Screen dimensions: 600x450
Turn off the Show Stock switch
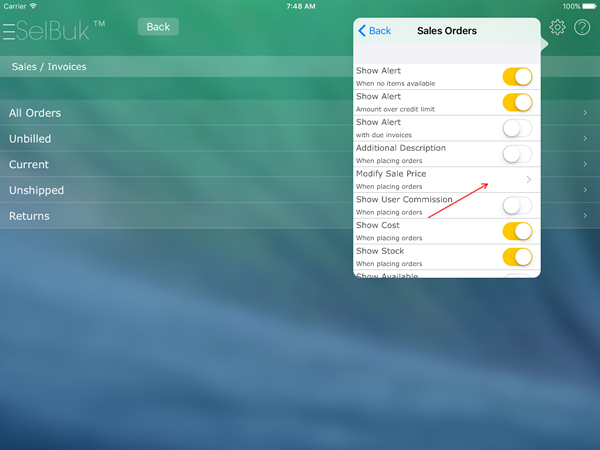point(516,258)
